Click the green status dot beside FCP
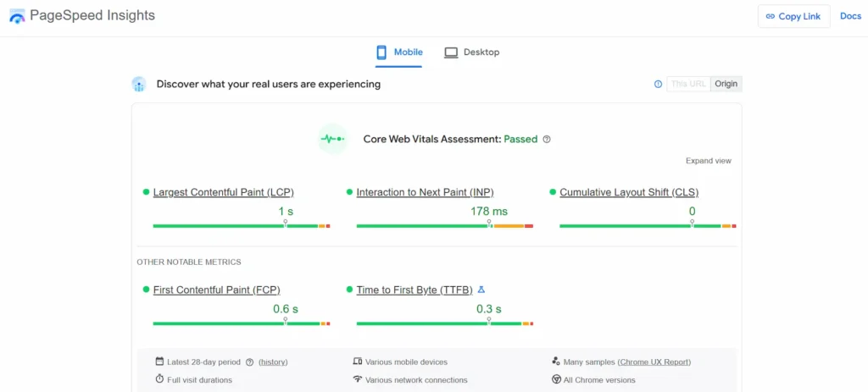Screen dimensions: 868x392 pyautogui.click(x=146, y=290)
